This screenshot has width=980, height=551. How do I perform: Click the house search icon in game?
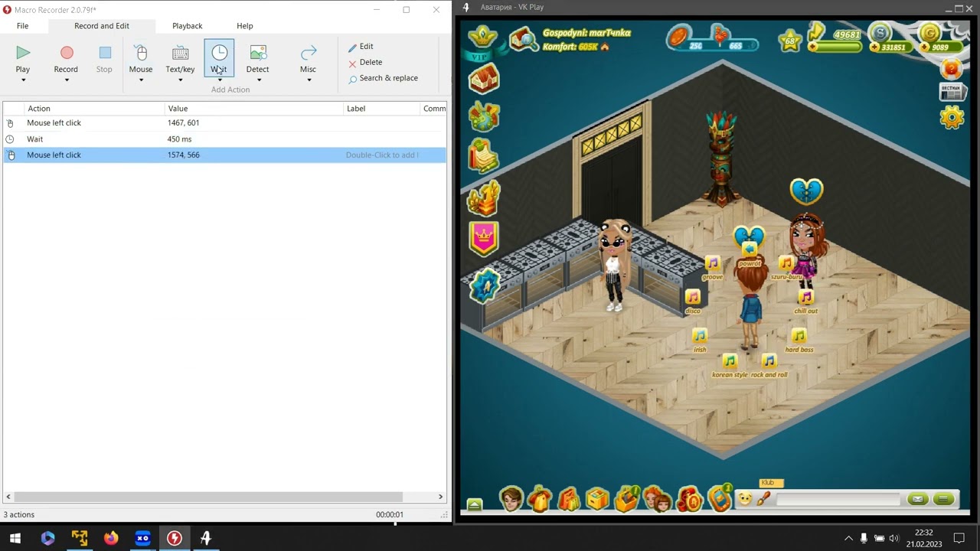pyautogui.click(x=524, y=39)
